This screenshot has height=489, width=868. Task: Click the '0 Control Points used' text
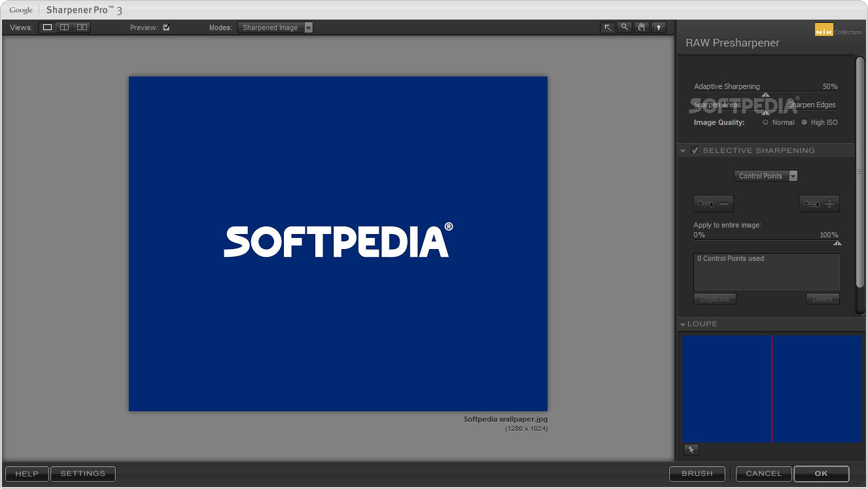coord(731,259)
